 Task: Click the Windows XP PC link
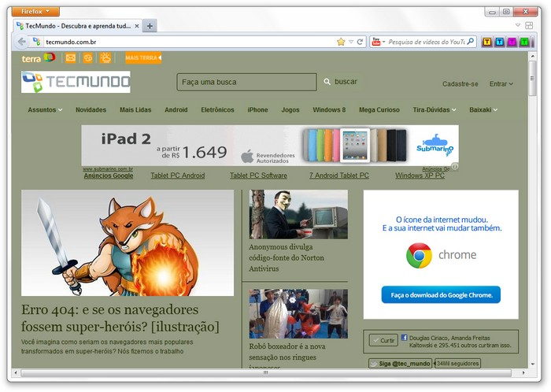point(420,176)
